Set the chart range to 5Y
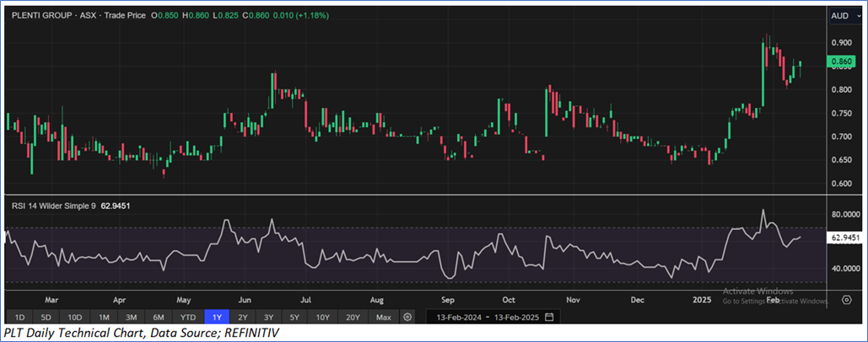 [x=294, y=318]
